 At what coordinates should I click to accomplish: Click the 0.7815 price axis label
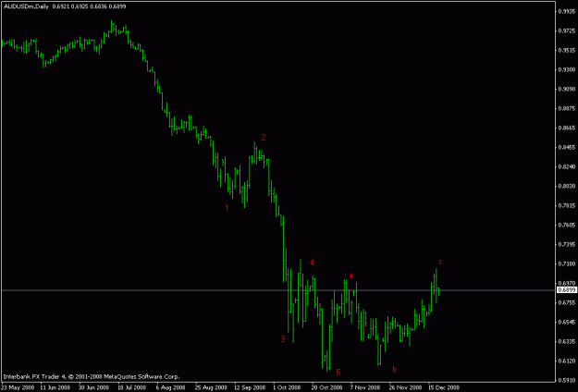click(567, 205)
